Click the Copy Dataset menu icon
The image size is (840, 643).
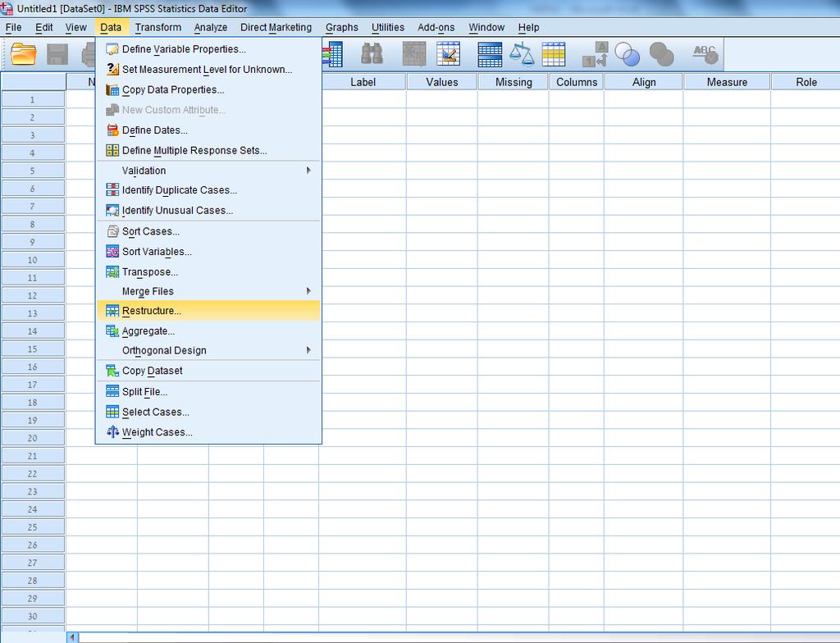click(x=112, y=370)
